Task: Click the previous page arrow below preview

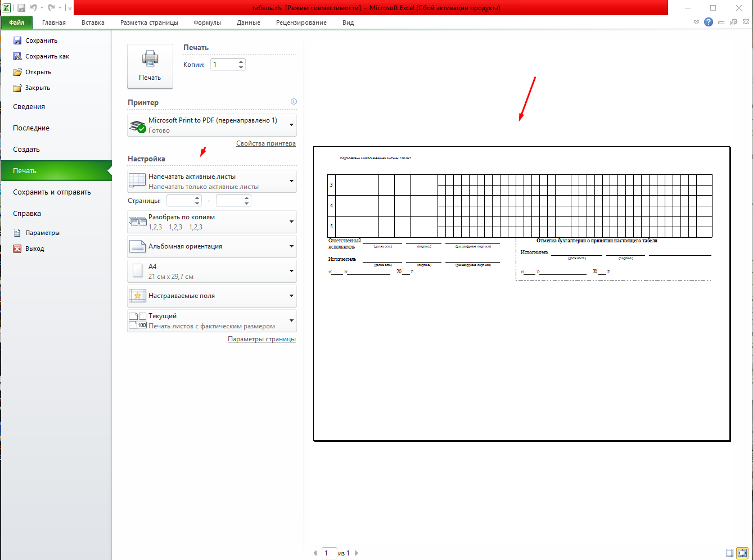Action: click(315, 553)
